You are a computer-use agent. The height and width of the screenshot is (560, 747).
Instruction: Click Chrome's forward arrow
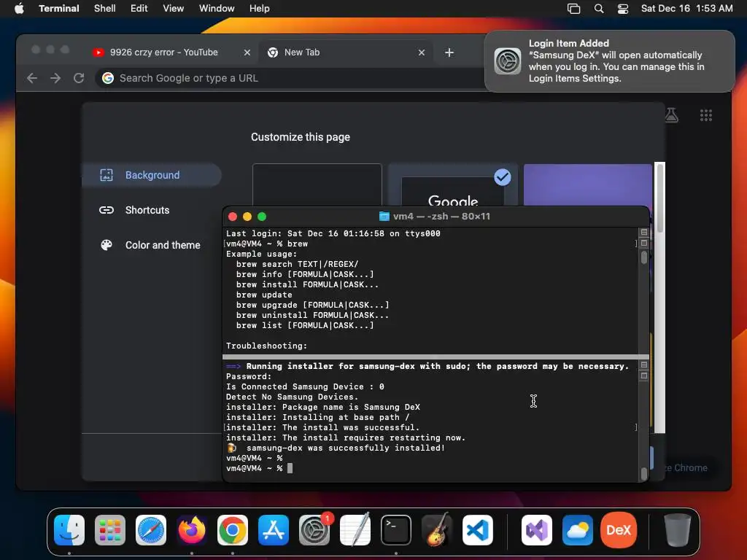[x=55, y=78]
